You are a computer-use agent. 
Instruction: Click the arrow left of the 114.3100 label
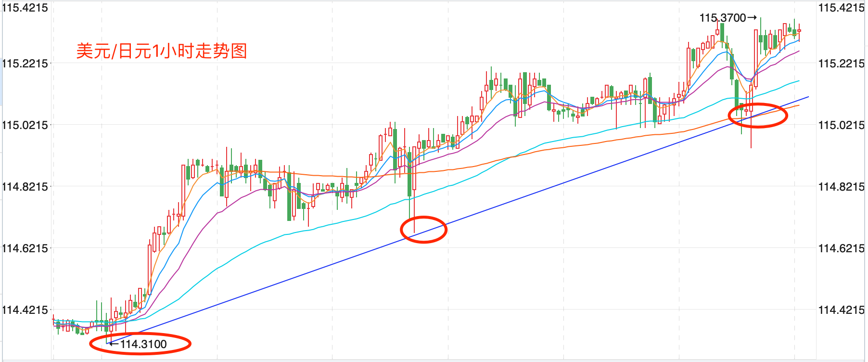114,344
